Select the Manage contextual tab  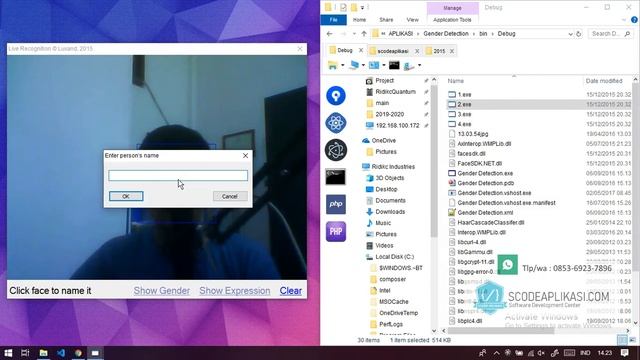(x=452, y=8)
